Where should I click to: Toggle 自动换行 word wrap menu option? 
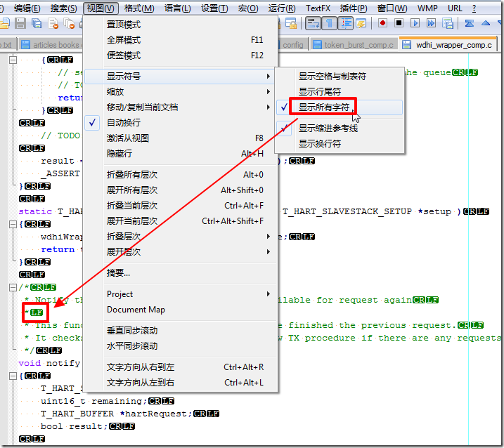tap(181, 123)
